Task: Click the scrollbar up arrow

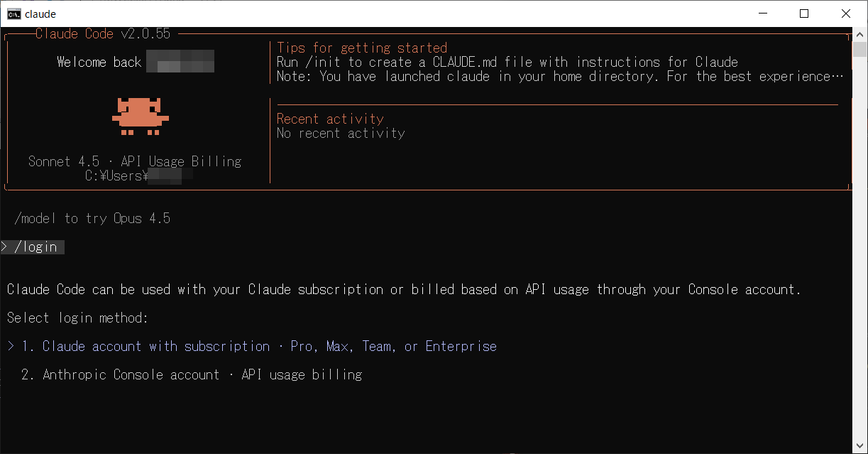Action: (x=860, y=34)
